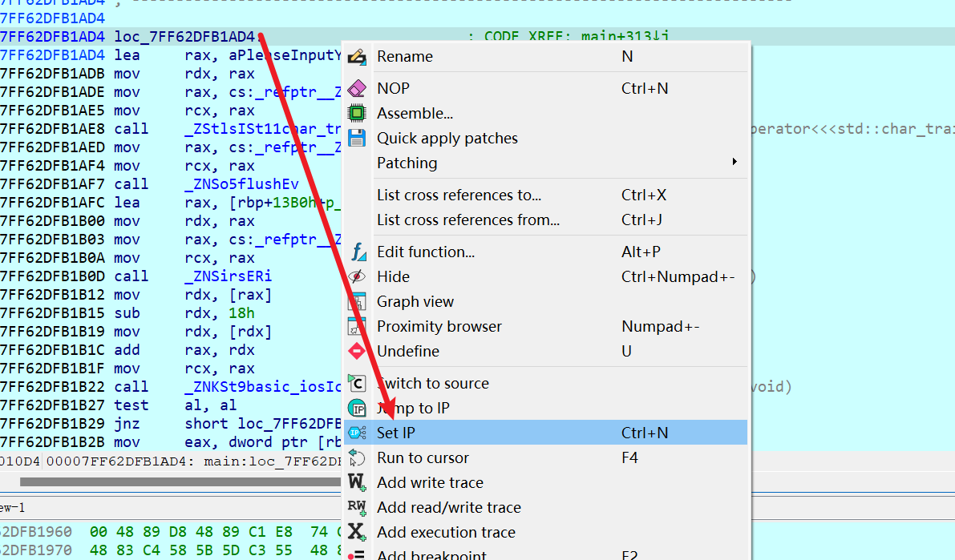This screenshot has width=955, height=560.
Task: Select Run to cursor entry
Action: (546, 457)
